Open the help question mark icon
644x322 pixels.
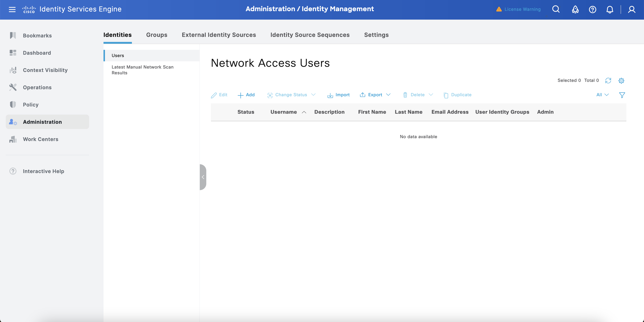(592, 10)
